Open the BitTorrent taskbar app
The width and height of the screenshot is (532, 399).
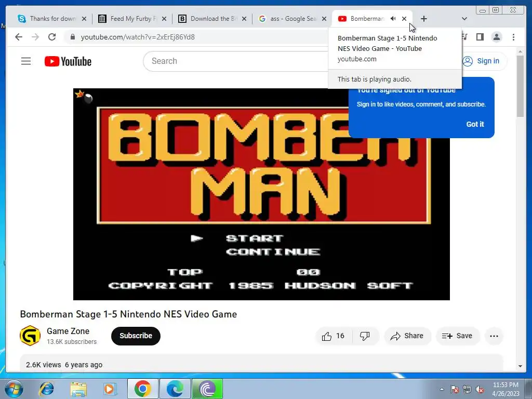point(208,389)
